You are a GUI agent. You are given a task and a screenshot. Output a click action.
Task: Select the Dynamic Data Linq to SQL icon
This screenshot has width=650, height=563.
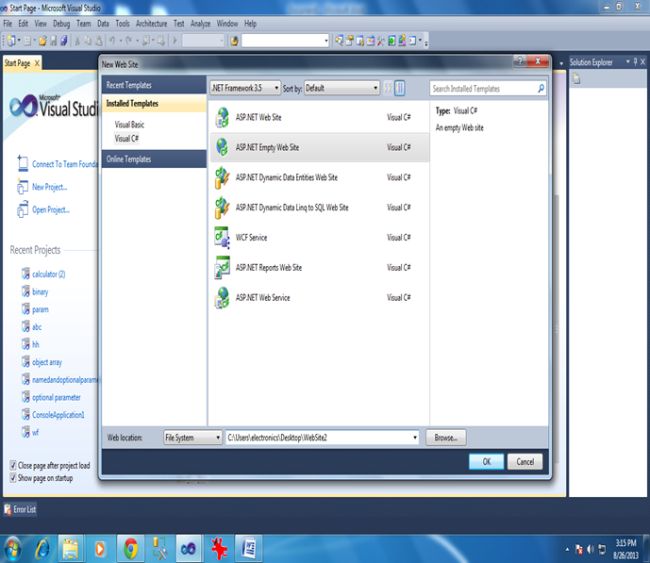[x=222, y=207]
